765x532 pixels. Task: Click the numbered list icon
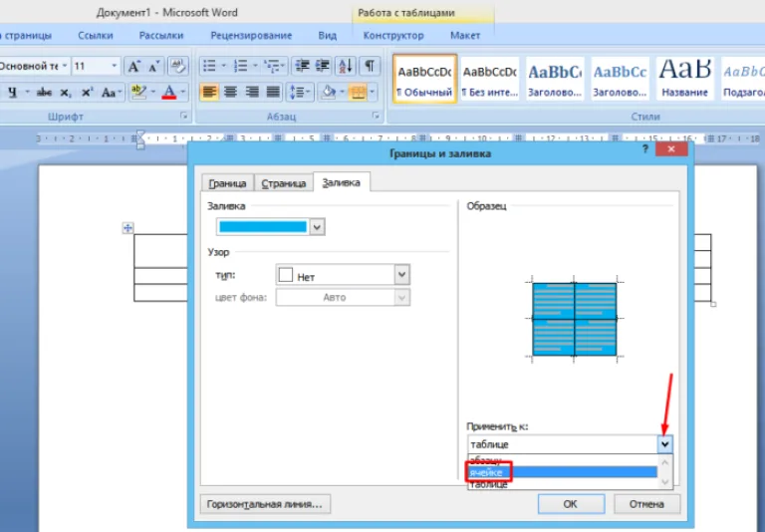pyautogui.click(x=240, y=66)
